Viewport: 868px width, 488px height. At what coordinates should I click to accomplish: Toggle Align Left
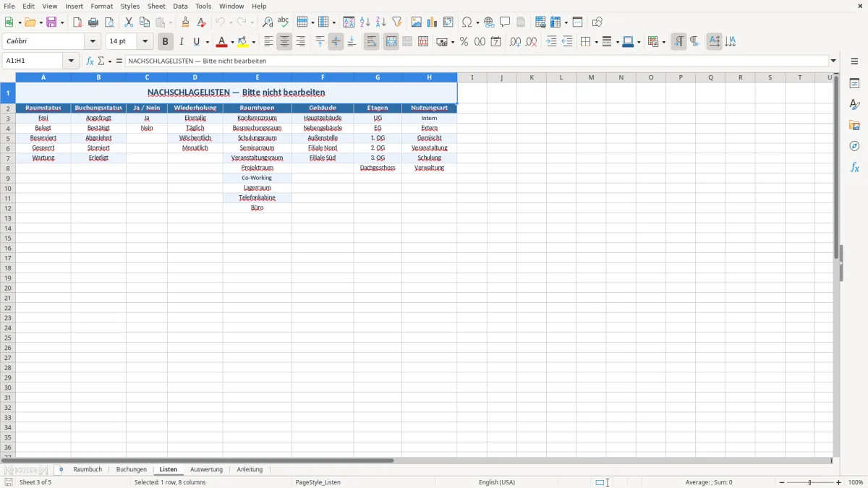pos(268,42)
